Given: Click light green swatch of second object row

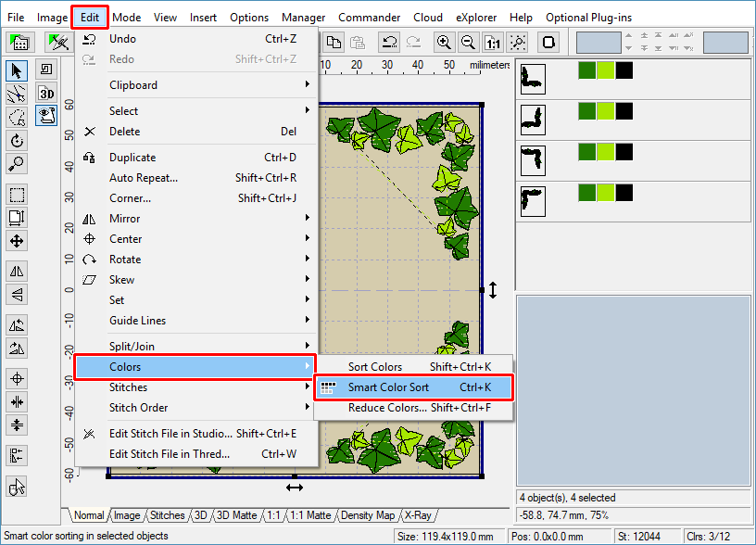Looking at the screenshot, I should (606, 111).
